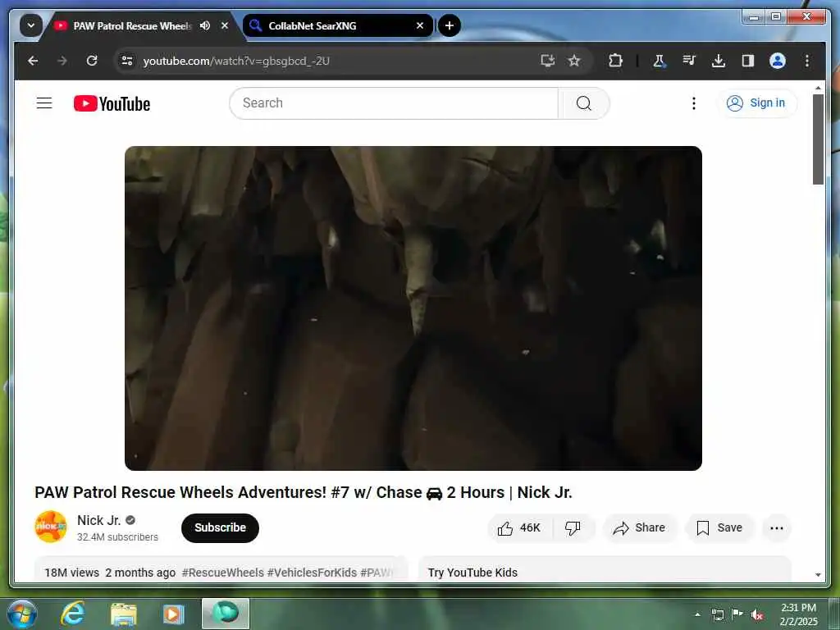Mute the PAW Patrol tab audio icon
Viewport: 840px width, 630px height.
click(x=204, y=25)
